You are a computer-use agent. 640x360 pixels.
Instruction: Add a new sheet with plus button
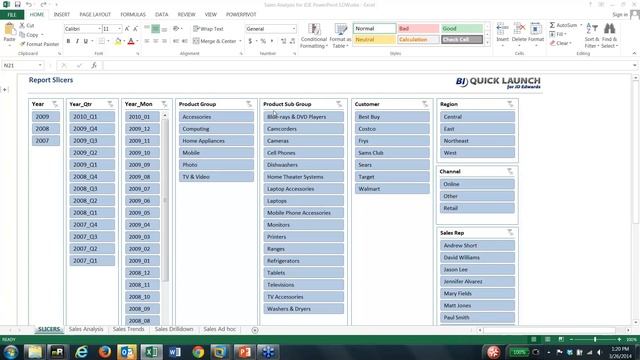pyautogui.click(x=255, y=330)
